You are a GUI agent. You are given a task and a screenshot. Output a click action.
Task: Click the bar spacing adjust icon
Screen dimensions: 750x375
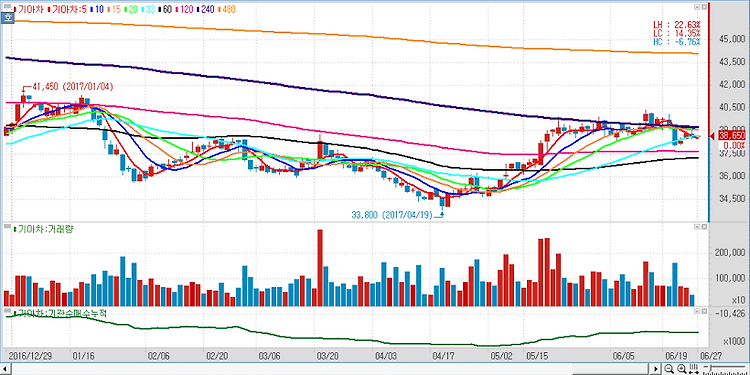[694, 368]
